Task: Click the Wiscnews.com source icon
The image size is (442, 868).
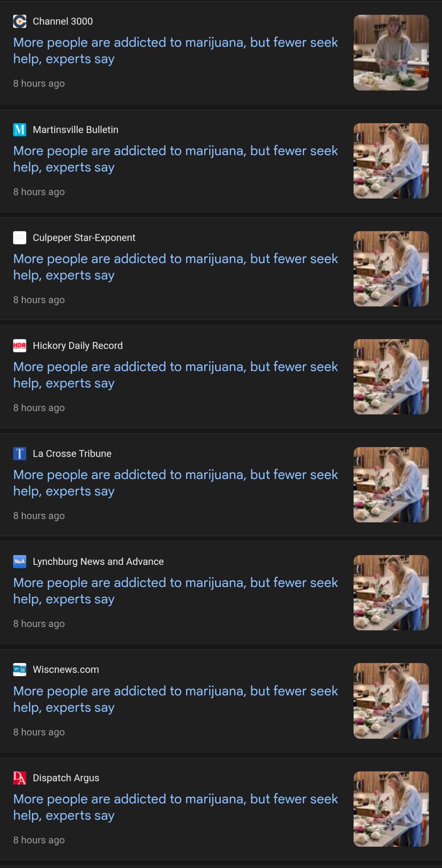Action: (x=20, y=670)
